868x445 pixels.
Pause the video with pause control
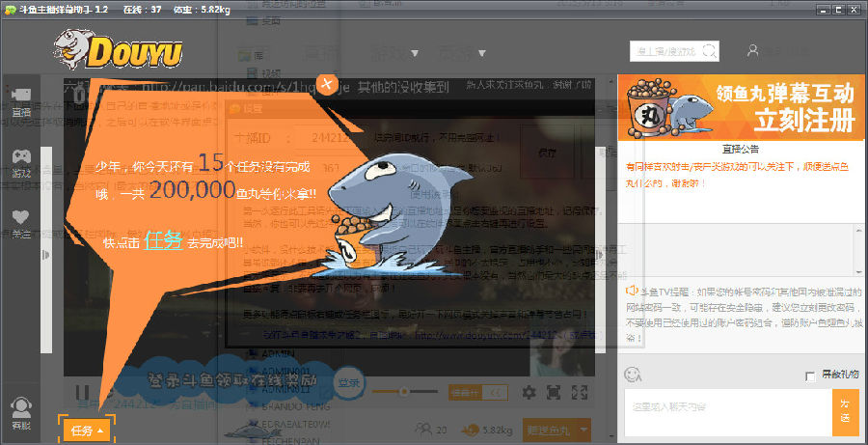[82, 393]
